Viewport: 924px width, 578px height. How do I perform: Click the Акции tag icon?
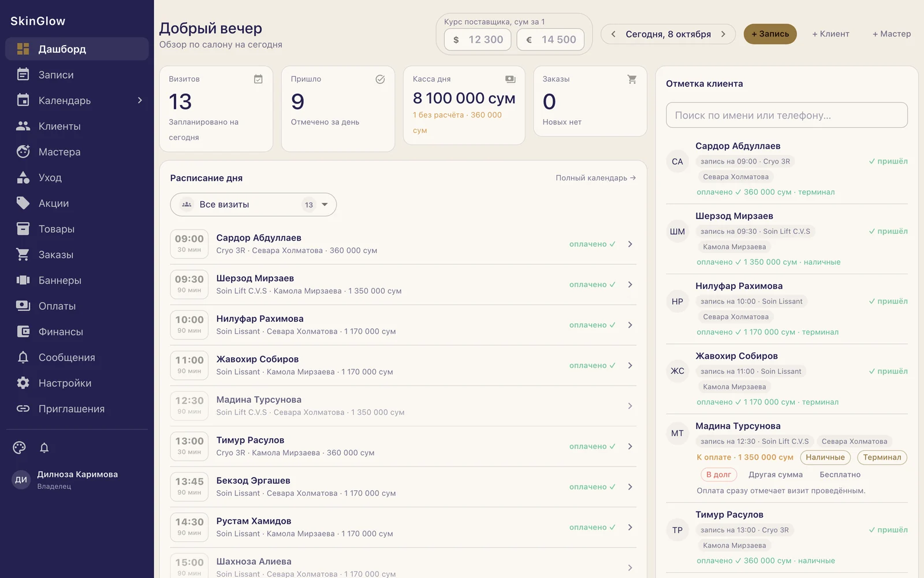point(23,203)
